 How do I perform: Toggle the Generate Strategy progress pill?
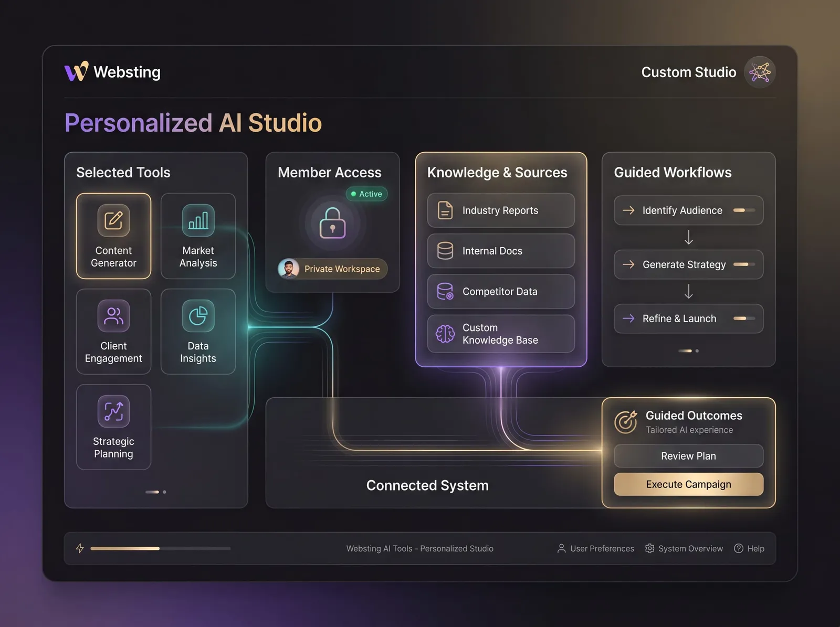[744, 264]
